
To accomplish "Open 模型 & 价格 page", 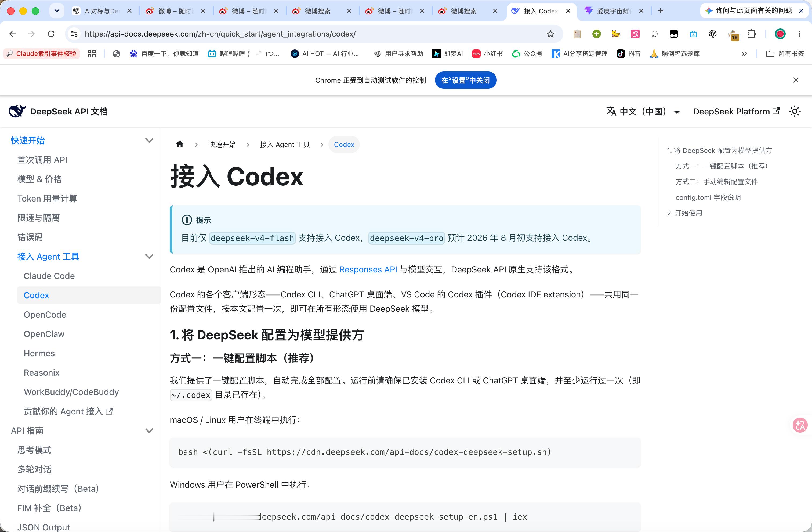I will pos(39,179).
